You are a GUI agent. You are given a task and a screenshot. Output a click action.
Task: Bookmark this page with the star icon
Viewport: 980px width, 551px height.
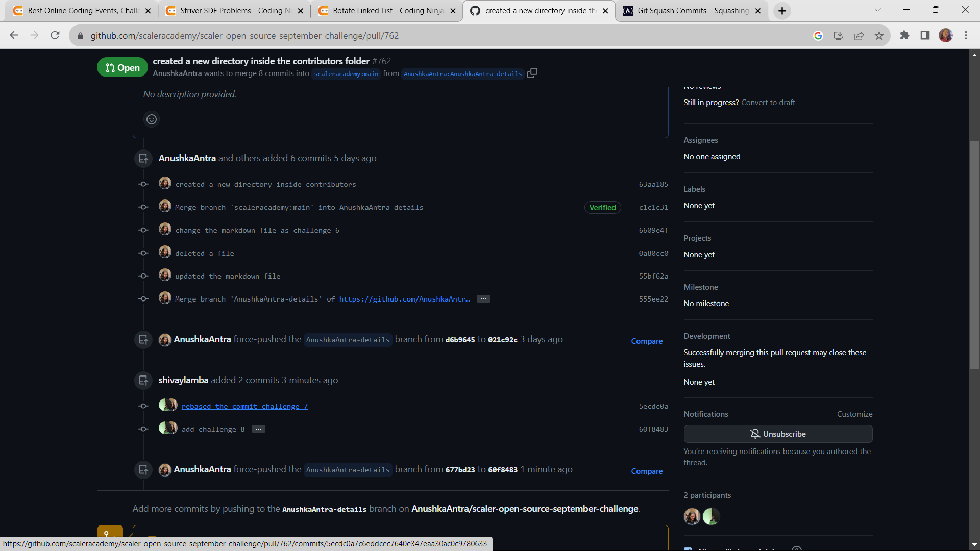pyautogui.click(x=879, y=35)
